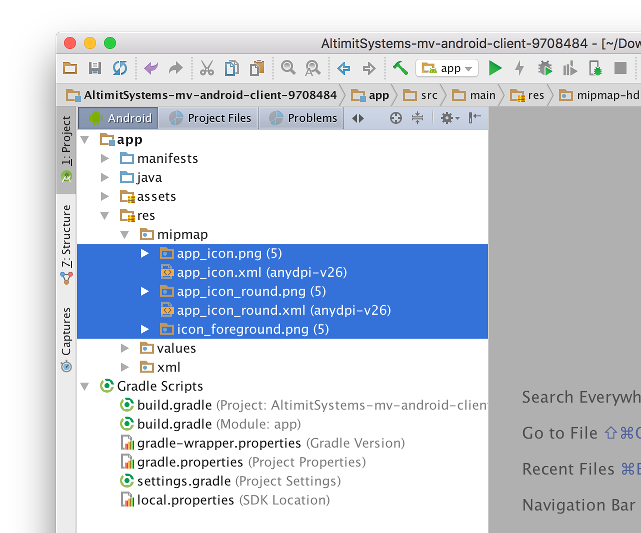The height and width of the screenshot is (533, 641).
Task: Redo with the gray forward arrow
Action: point(176,68)
